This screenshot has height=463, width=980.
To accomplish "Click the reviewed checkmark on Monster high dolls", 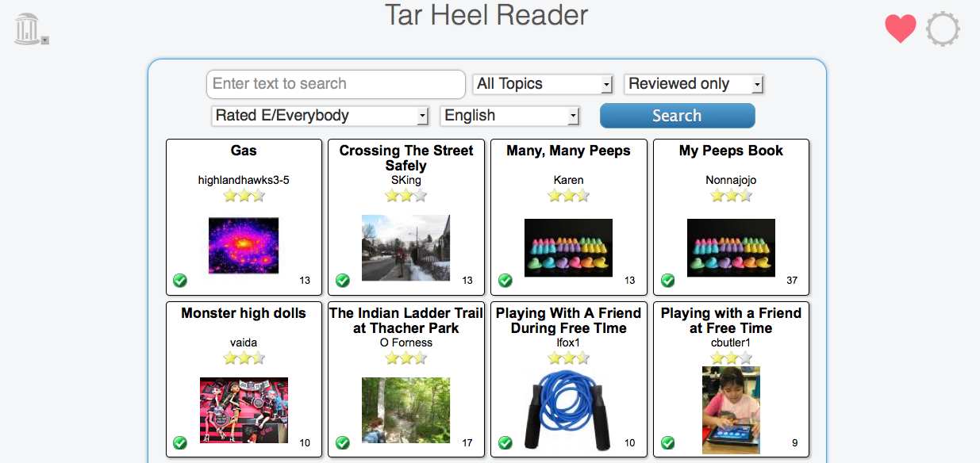I will point(180,443).
